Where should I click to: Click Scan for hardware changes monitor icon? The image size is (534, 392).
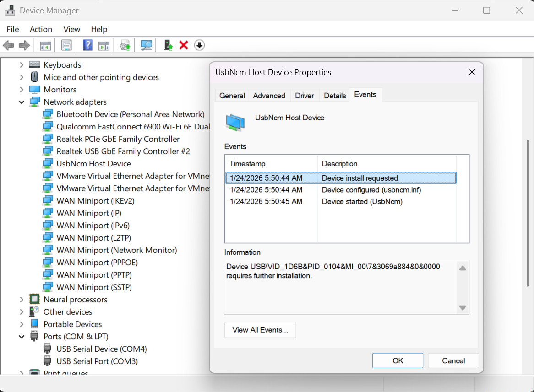point(147,45)
